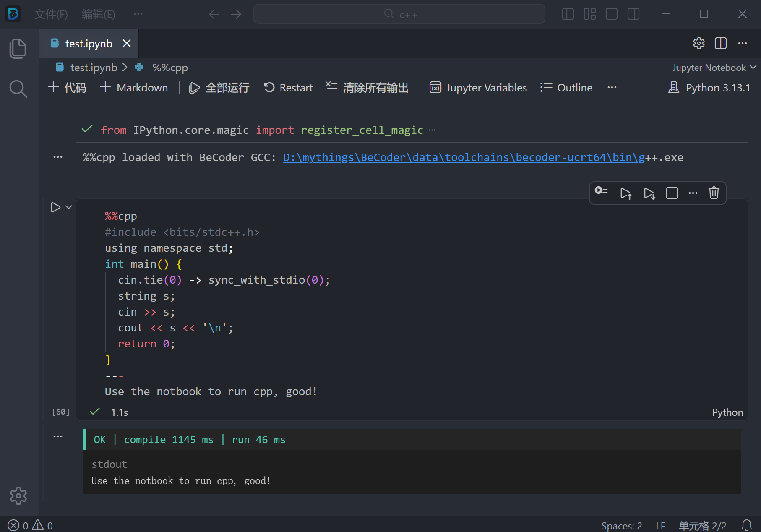The width and height of the screenshot is (761, 532).
Task: Open cell toolbar more actions ellipsis
Action: pos(693,193)
